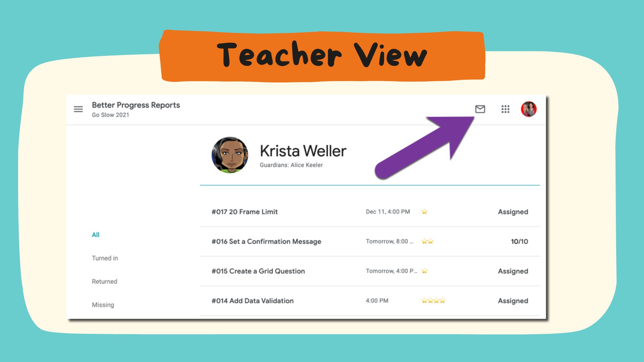
Task: Expand Better Progress Reports course menu
Action: (79, 109)
